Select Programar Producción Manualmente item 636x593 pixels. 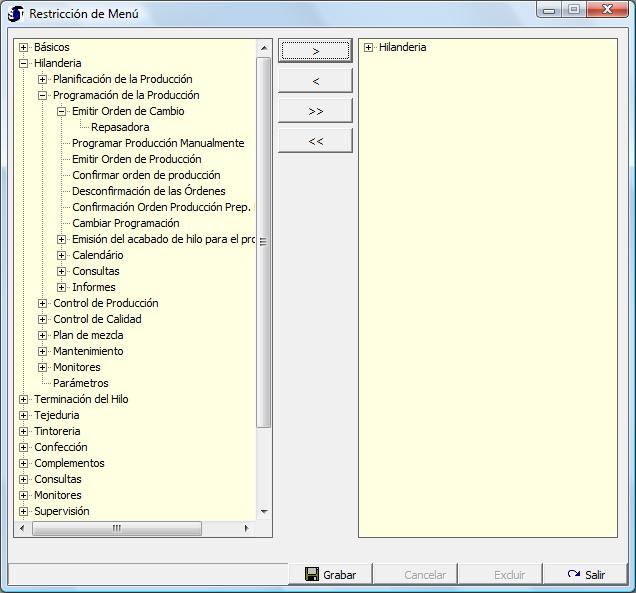point(158,143)
